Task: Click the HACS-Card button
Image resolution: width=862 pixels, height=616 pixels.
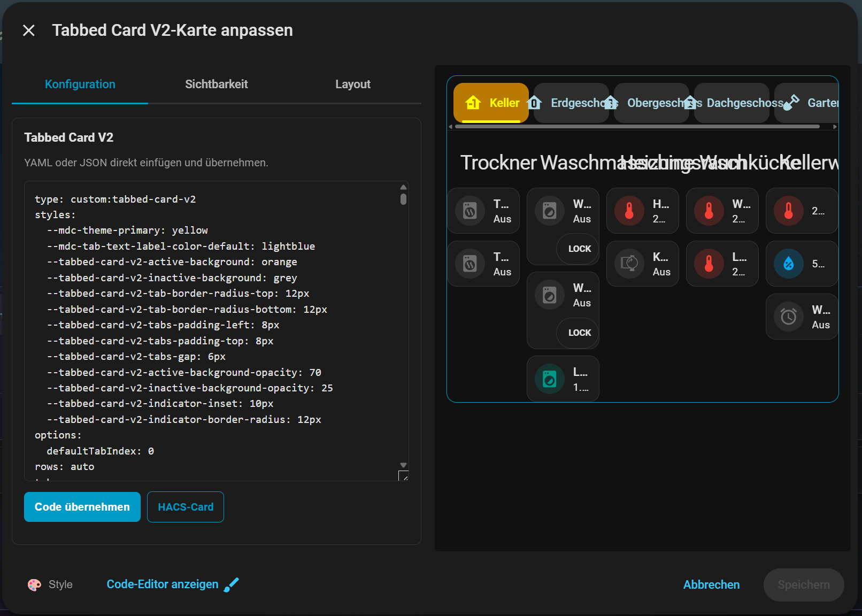Action: (186, 507)
